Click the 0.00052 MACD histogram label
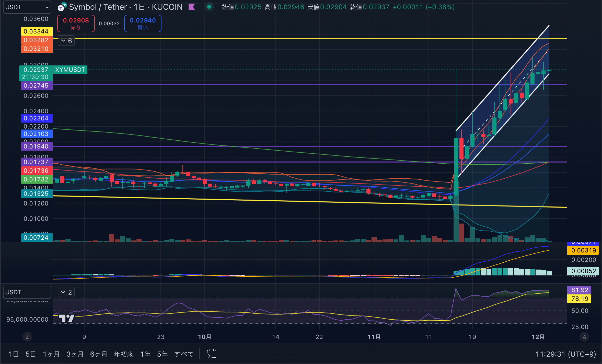The height and width of the screenshot is (364, 602). coord(583,271)
